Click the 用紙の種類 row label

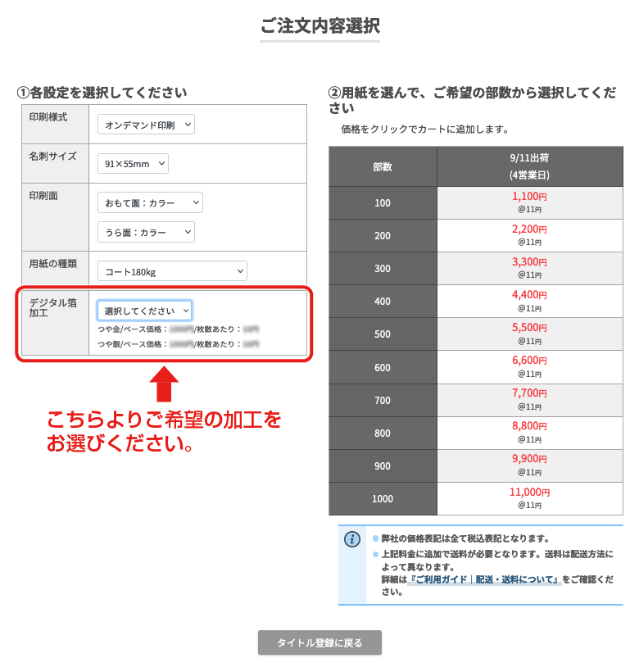(52, 264)
